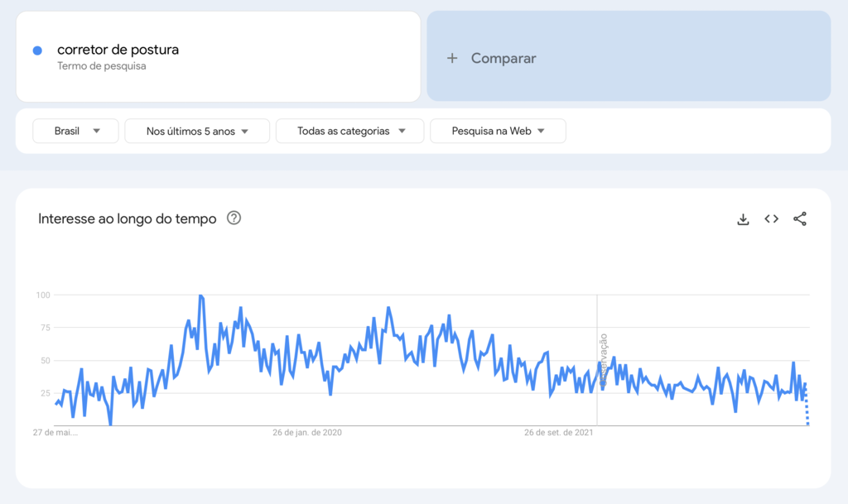Click the note icon labeled Observação on chart
This screenshot has width=848, height=504.
pyautogui.click(x=602, y=360)
